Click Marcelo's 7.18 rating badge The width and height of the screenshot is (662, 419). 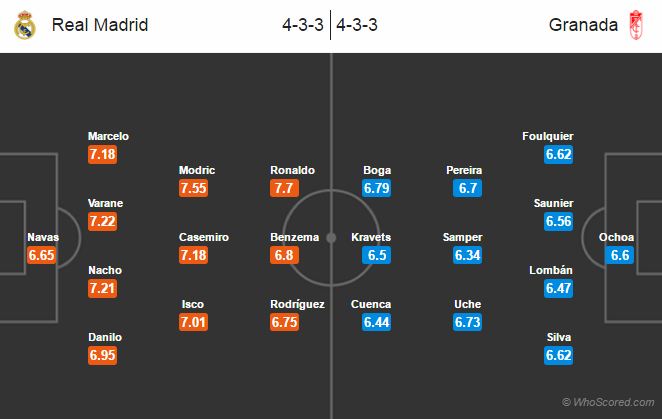point(102,154)
